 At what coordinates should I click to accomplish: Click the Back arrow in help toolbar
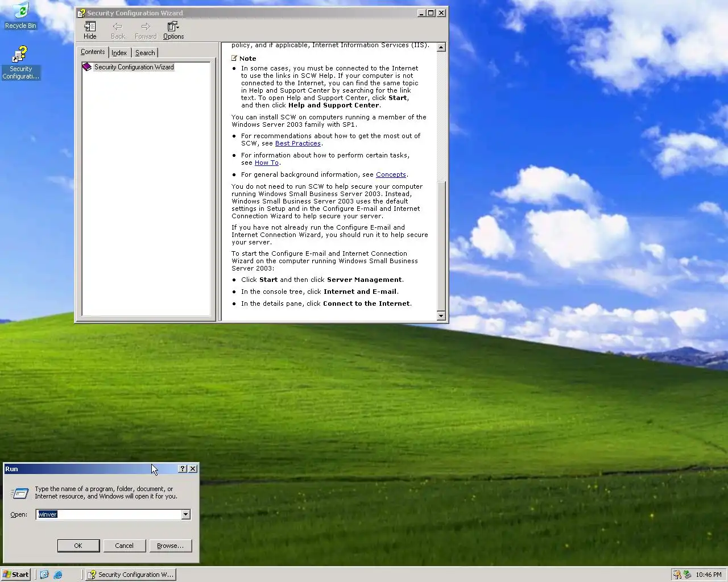[x=118, y=30]
